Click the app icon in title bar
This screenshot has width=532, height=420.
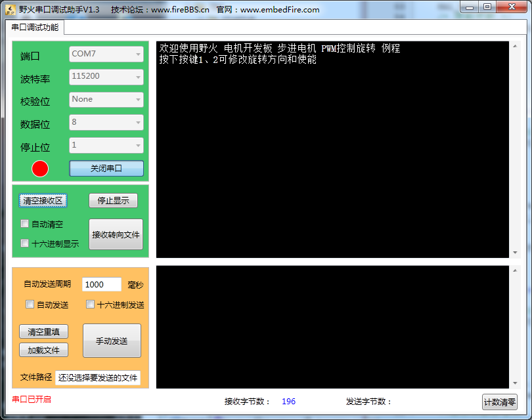tap(10, 9)
